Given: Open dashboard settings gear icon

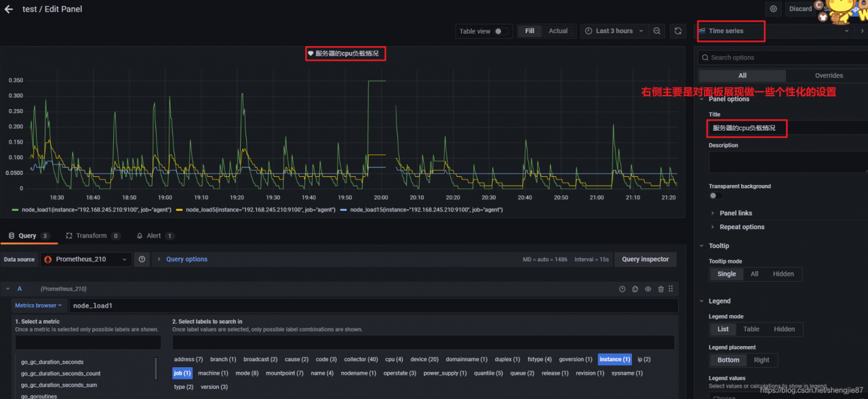Looking at the screenshot, I should point(773,9).
